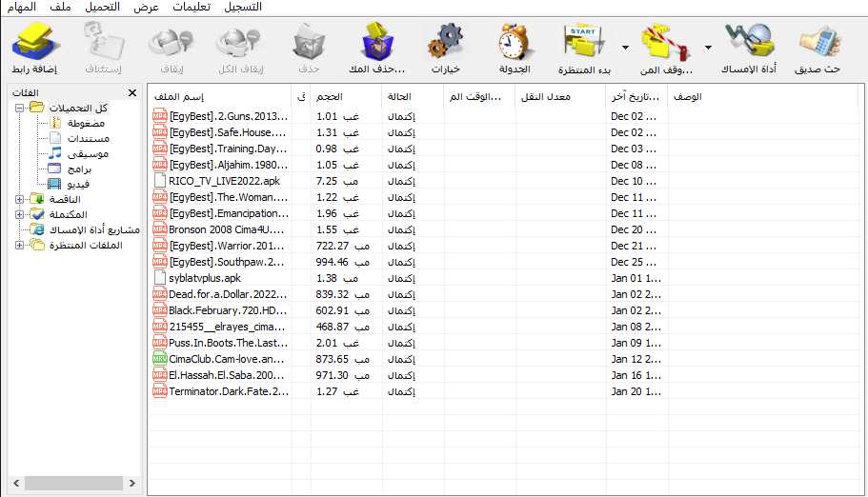
Task: Close the الفئات categories panel
Action: click(x=132, y=92)
